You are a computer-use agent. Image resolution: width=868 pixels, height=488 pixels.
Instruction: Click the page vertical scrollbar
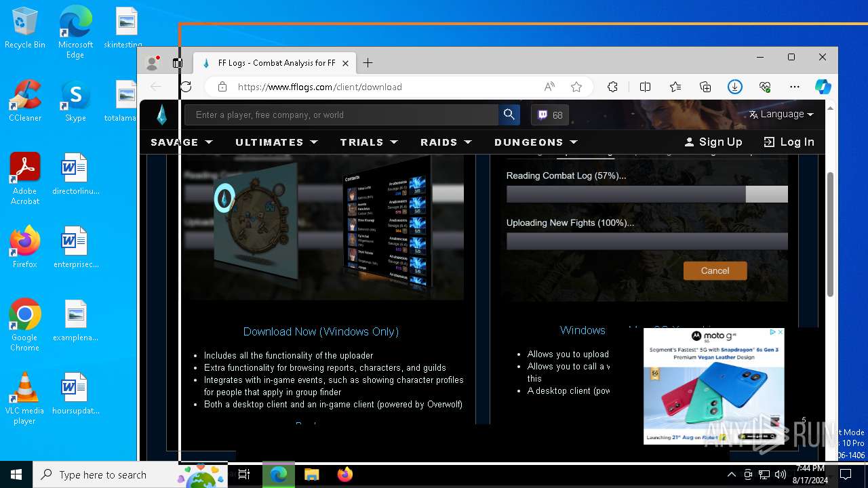(830, 234)
